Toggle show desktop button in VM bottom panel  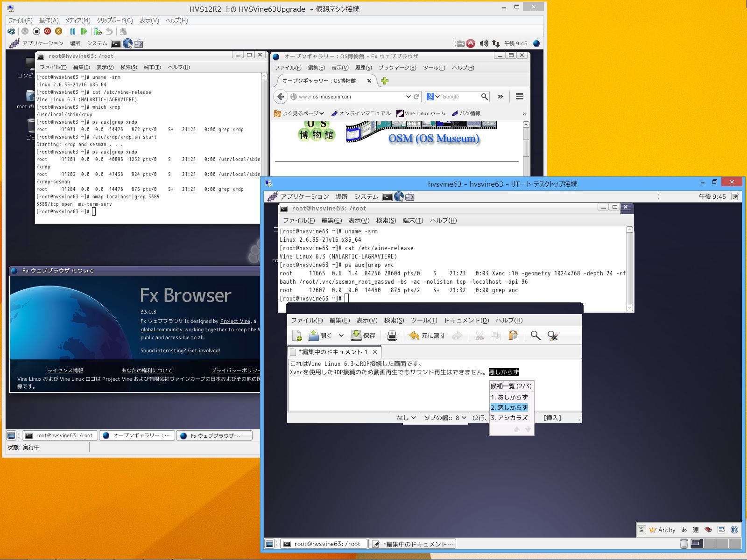tap(12, 435)
